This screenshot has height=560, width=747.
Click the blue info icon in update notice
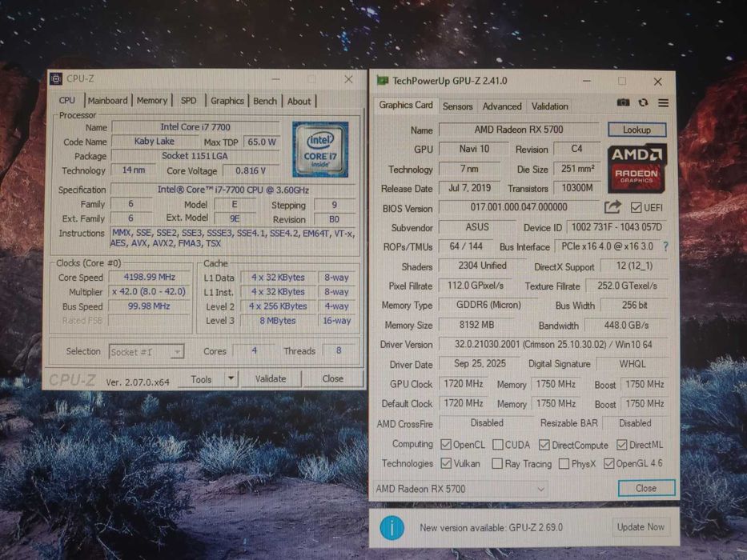click(392, 528)
